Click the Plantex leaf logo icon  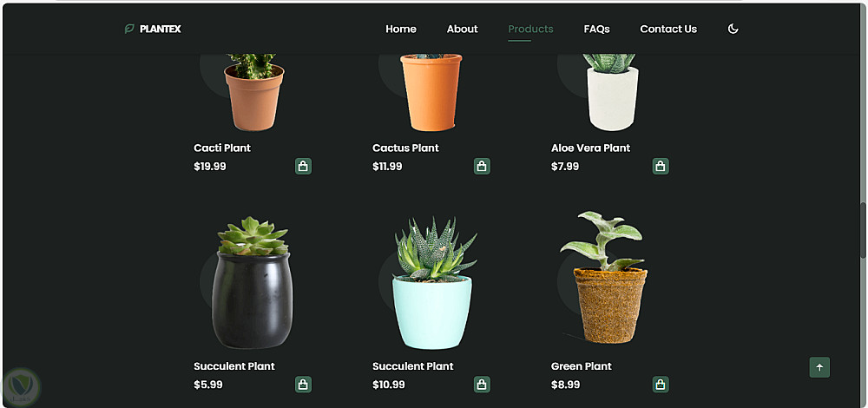tap(129, 29)
